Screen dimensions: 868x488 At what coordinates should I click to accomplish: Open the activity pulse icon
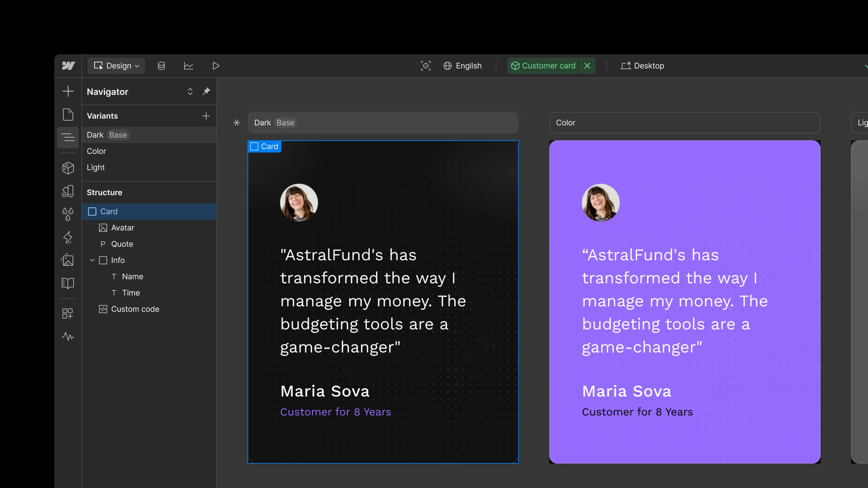click(x=68, y=336)
